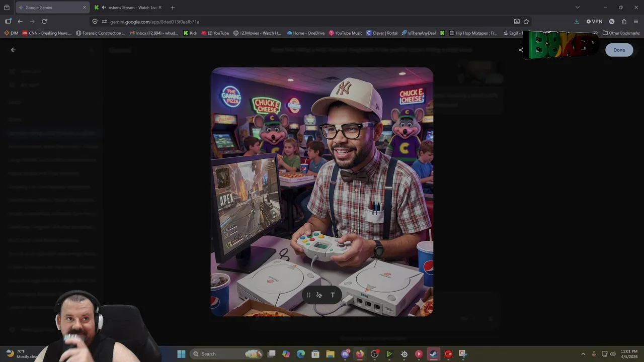
Task: Open SteelSeries app from the taskbar
Action: (404, 354)
